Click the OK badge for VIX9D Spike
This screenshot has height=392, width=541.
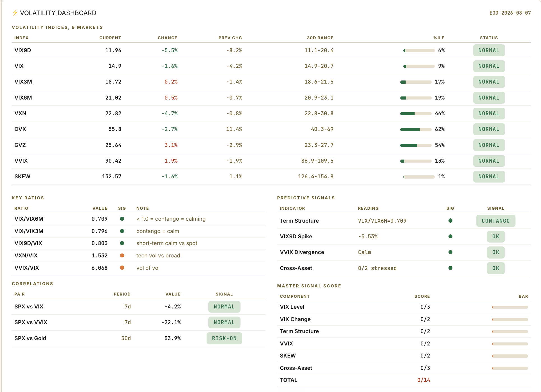pyautogui.click(x=496, y=236)
